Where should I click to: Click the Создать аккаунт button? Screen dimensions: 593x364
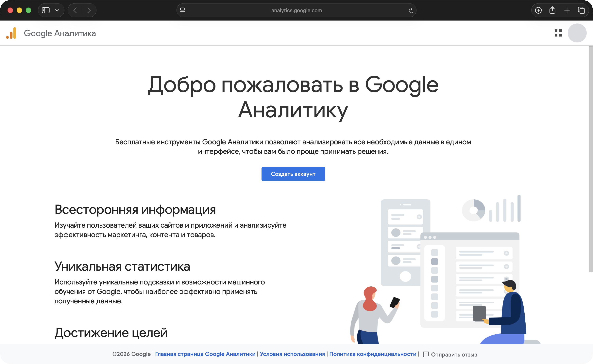coord(293,174)
